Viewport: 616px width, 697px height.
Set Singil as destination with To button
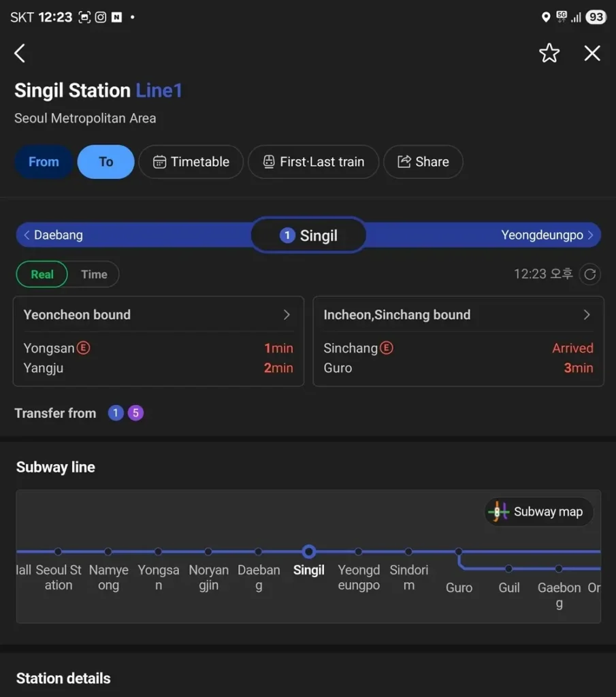pos(106,162)
